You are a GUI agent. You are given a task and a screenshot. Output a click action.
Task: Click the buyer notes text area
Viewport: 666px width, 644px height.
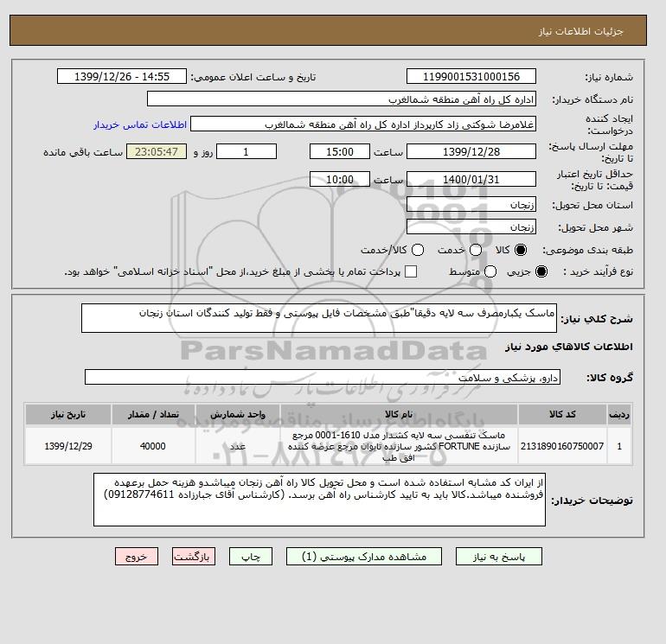pos(319,501)
